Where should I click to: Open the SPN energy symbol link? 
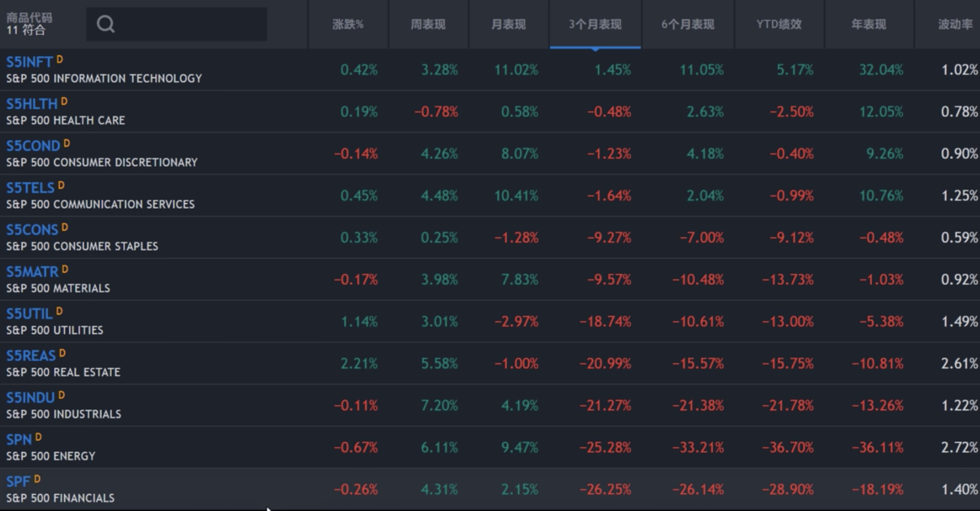coord(19,440)
